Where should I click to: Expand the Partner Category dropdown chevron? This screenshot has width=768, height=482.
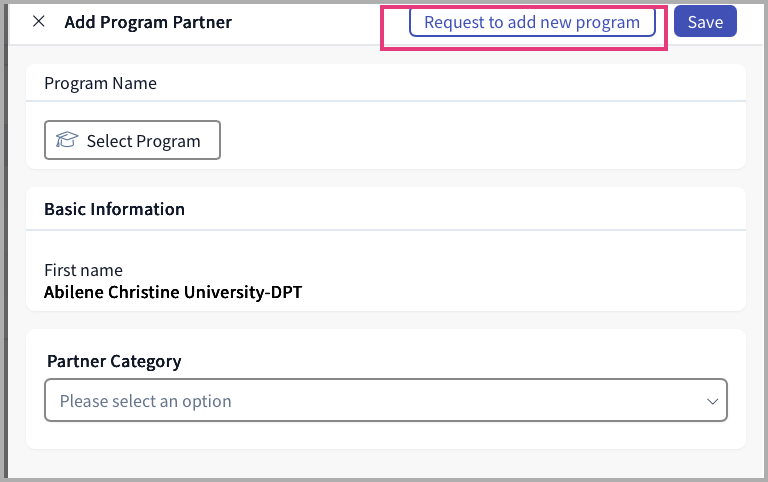(x=713, y=401)
